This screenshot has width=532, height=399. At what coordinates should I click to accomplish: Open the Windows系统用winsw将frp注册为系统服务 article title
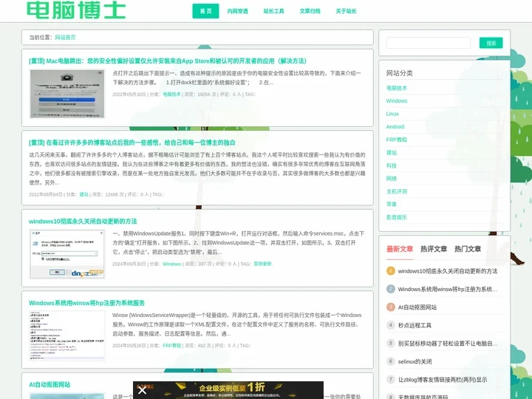87,303
